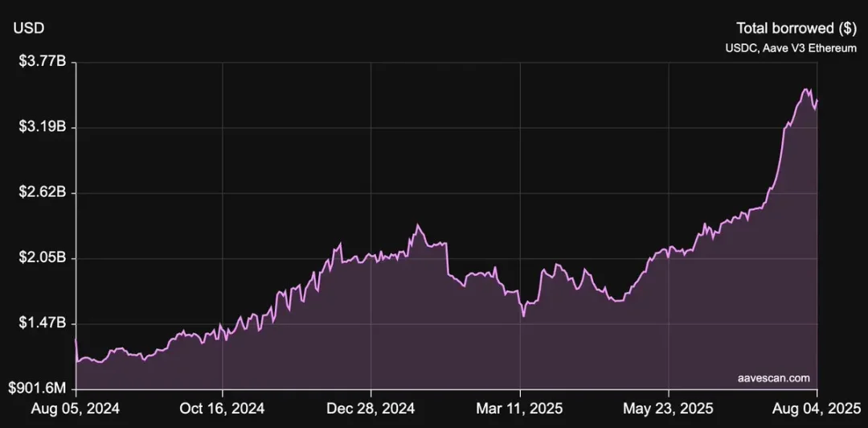This screenshot has width=868, height=428.
Task: Click the line's starting point at the left axis
Action: point(76,340)
